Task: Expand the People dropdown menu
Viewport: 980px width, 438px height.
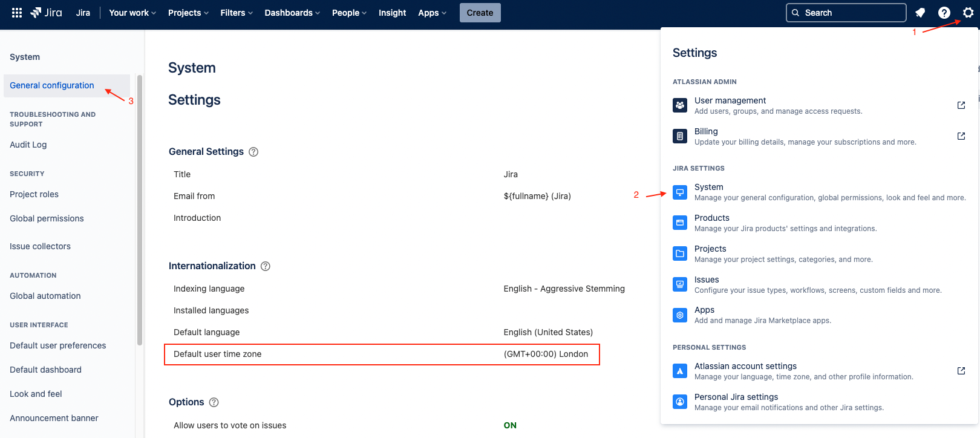Action: point(349,13)
